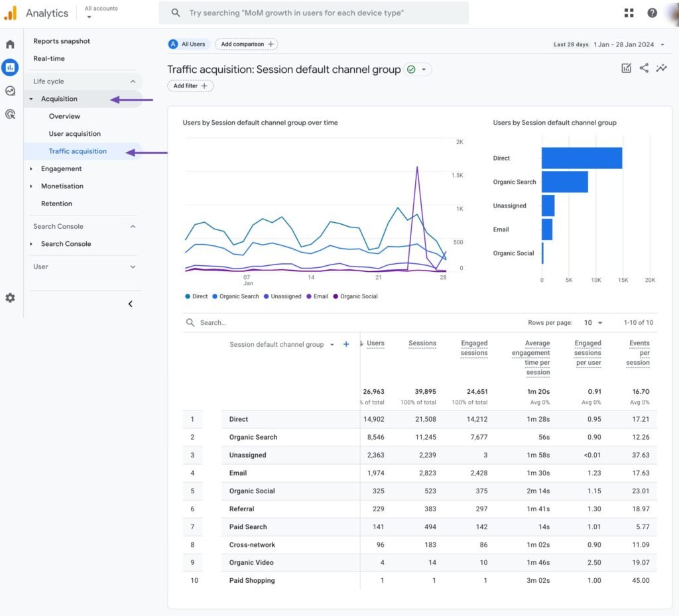Open Help with the question mark icon
The height and width of the screenshot is (616, 679).
tap(652, 13)
